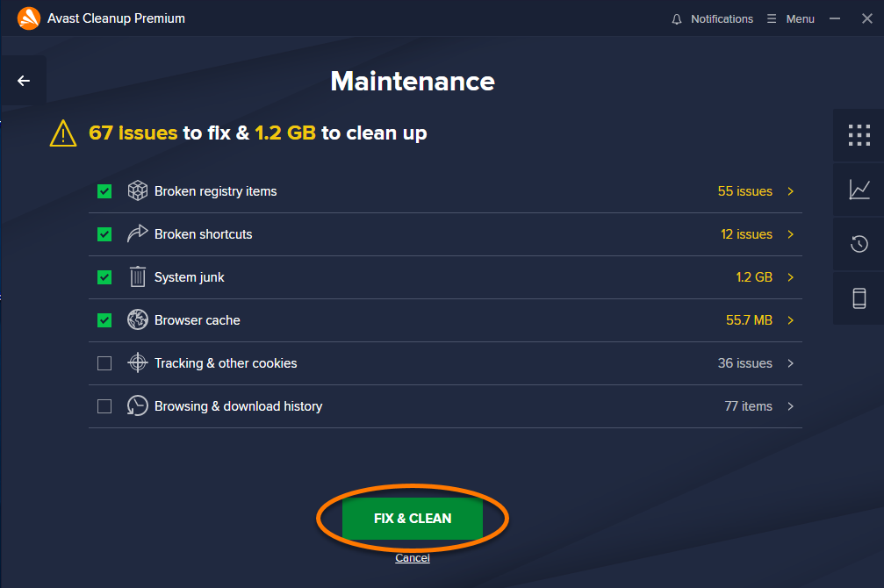Expand the System junk 1.2 GB chevron
This screenshot has width=884, height=588.
point(790,277)
